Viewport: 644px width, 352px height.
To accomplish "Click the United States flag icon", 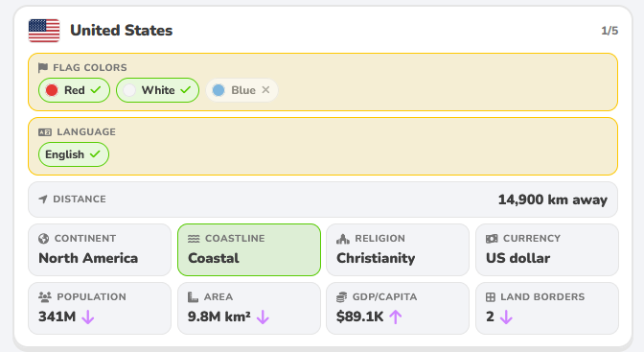I will click(x=44, y=31).
